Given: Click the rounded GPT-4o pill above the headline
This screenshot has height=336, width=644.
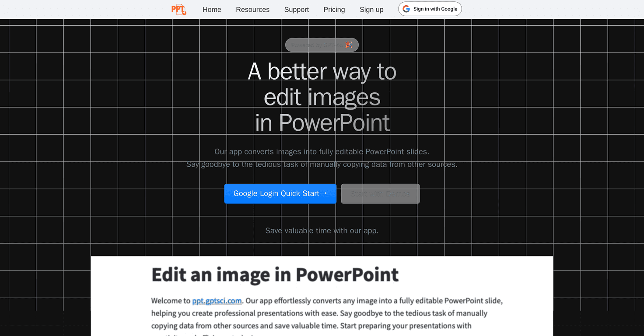Looking at the screenshot, I should (322, 44).
